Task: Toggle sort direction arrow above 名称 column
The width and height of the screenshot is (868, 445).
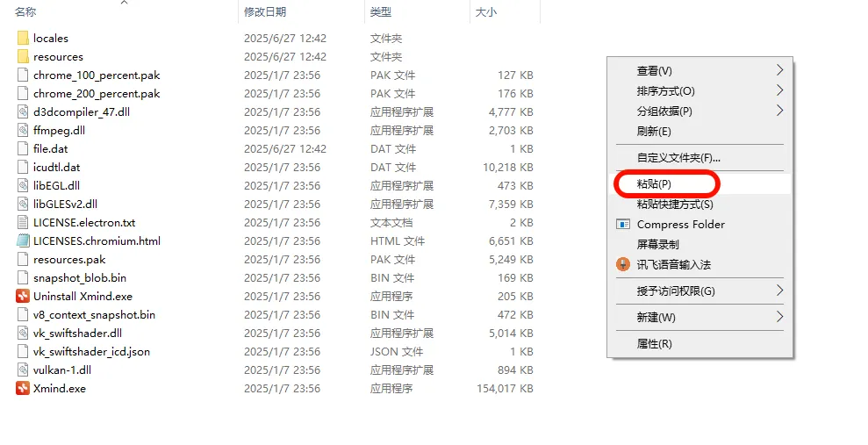Action: (x=124, y=3)
